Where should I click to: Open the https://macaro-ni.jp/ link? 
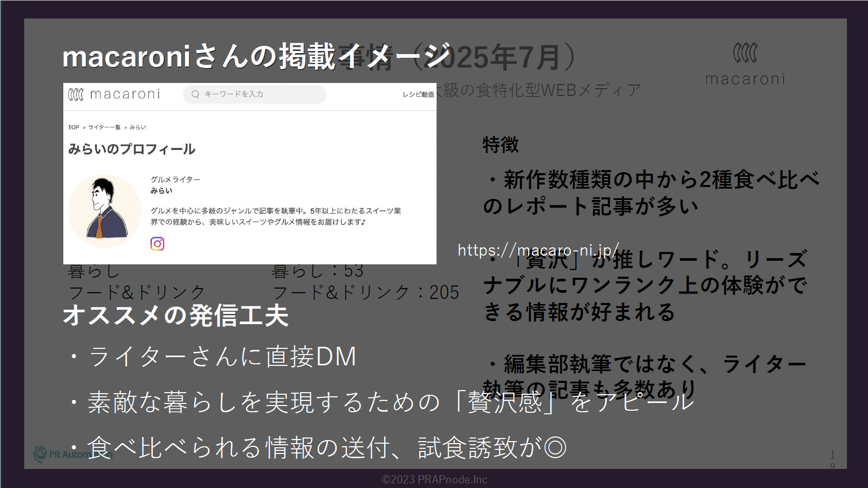coord(537,250)
